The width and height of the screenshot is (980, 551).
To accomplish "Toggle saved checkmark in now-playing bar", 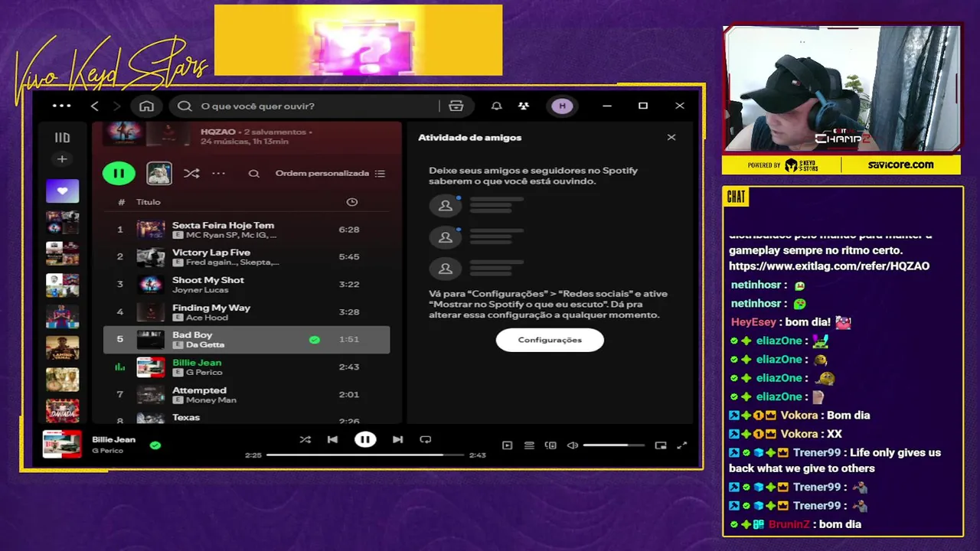I will (x=155, y=445).
